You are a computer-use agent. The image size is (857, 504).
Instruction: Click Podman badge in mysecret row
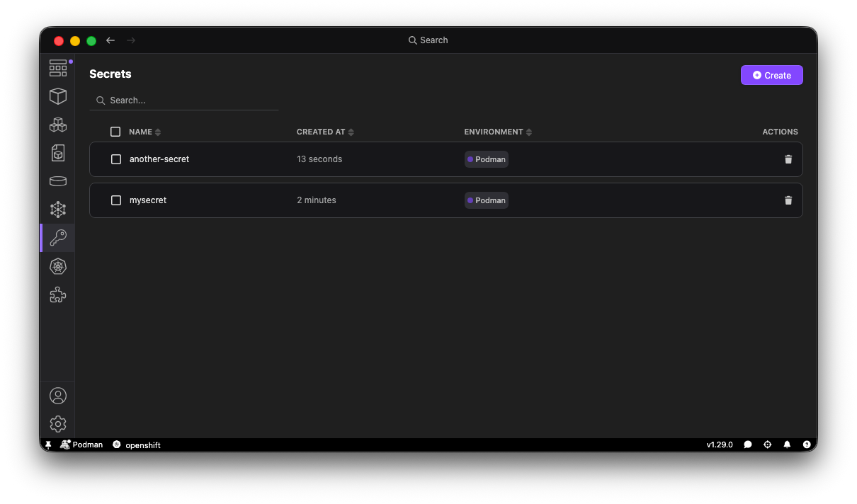coord(487,200)
